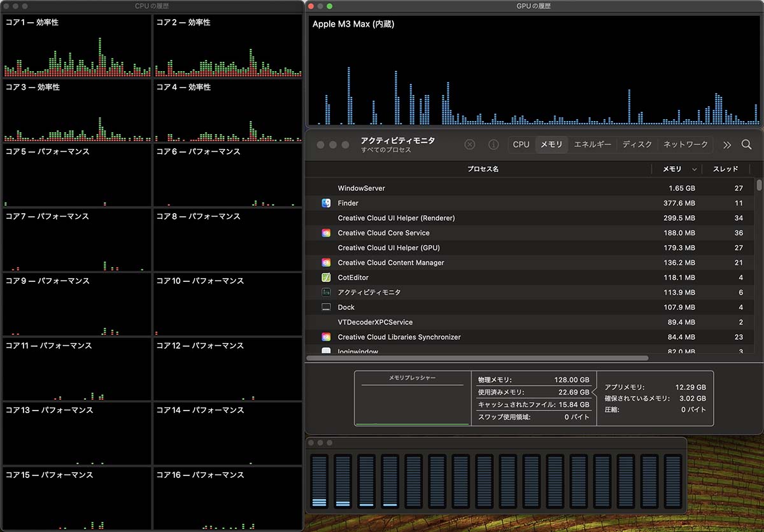Screen dimensions: 764x532
Task: Toggle sort direction arrow on メモリ column
Action: (x=694, y=169)
